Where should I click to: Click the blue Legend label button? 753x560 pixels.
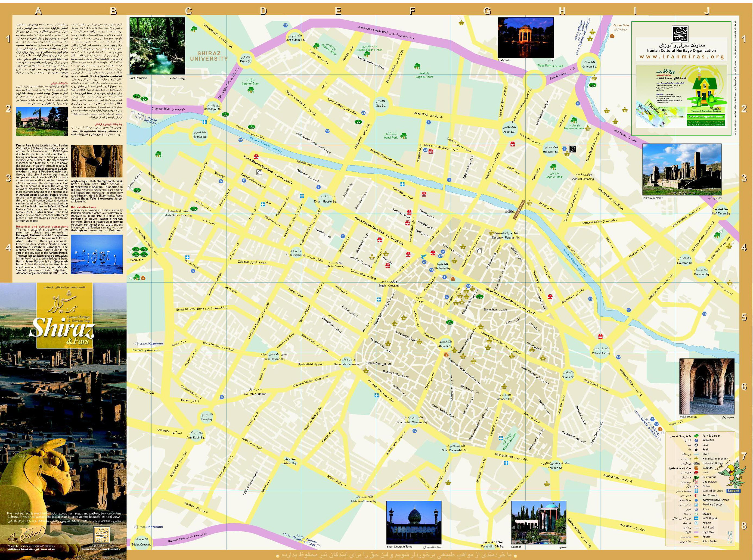pos(734,491)
